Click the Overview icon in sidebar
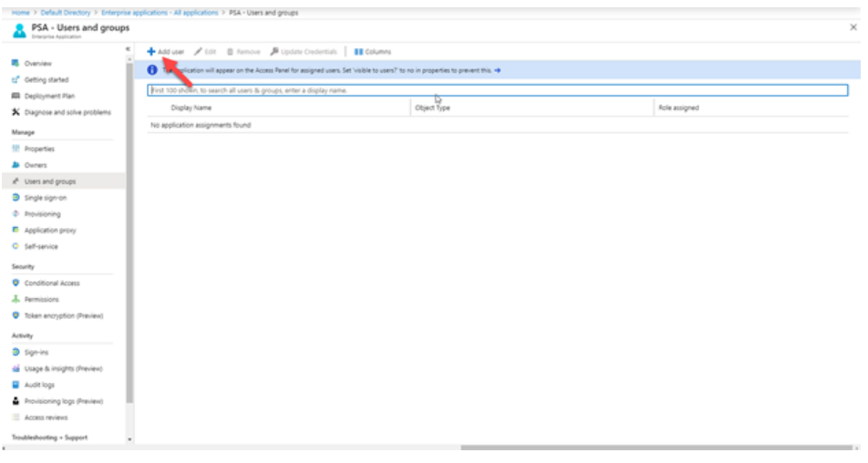 coord(15,63)
